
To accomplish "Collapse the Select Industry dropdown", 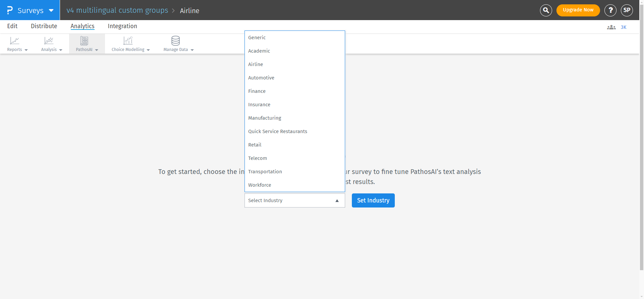I will click(x=337, y=200).
